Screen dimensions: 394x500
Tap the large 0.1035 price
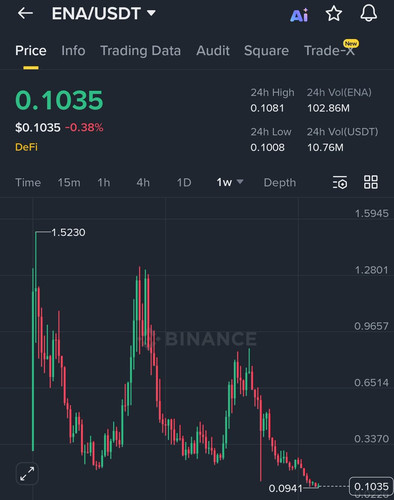pyautogui.click(x=59, y=100)
